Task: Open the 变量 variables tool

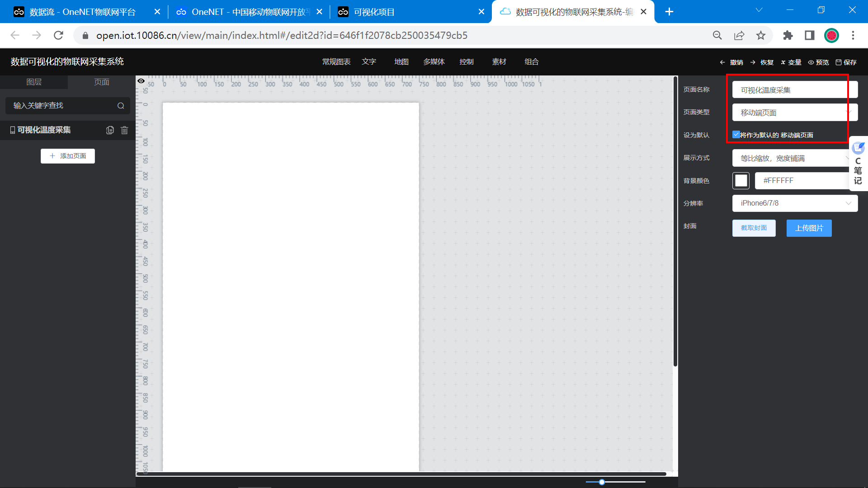Action: (791, 62)
